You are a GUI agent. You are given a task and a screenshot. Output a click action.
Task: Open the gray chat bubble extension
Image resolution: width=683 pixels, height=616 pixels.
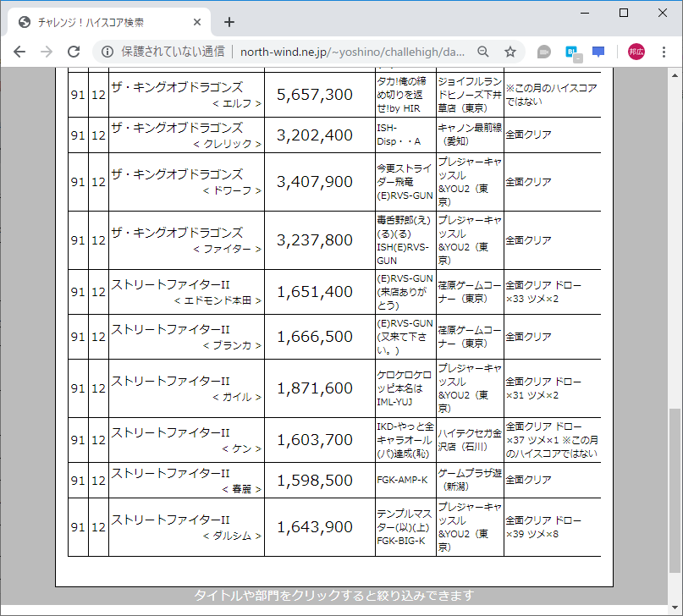(543, 52)
